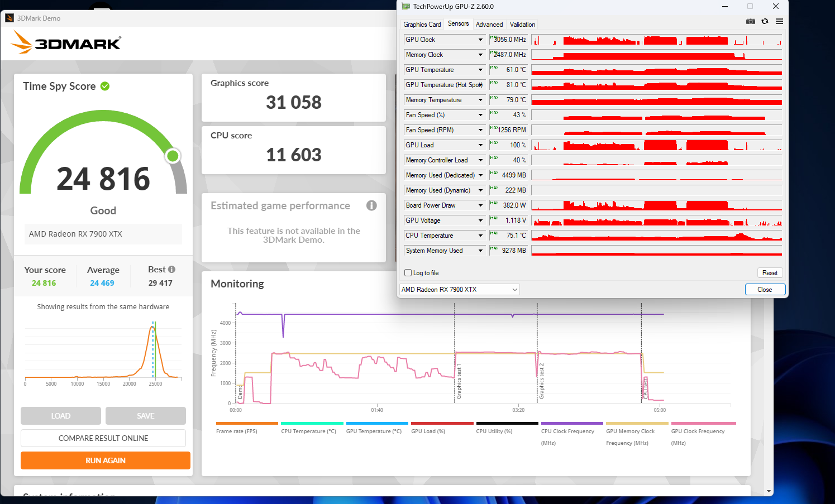835x504 pixels.
Task: Click the 3DMark Demo window icon
Action: 9,18
